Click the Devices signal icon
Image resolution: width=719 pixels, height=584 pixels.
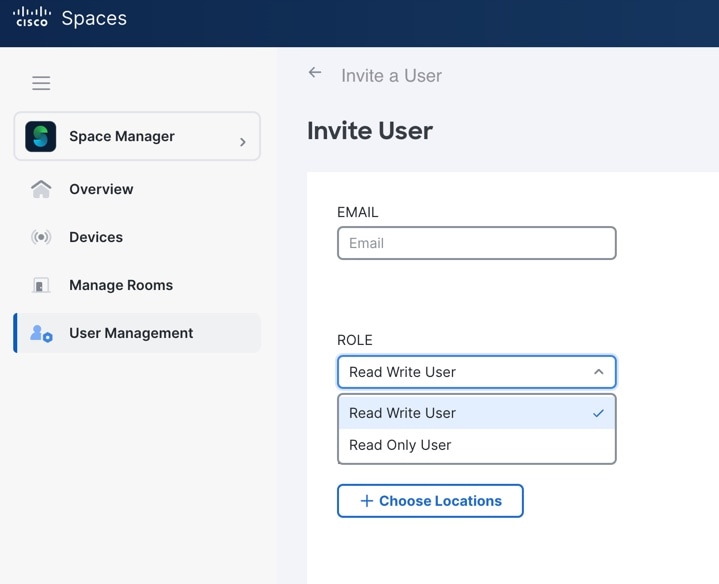41,237
